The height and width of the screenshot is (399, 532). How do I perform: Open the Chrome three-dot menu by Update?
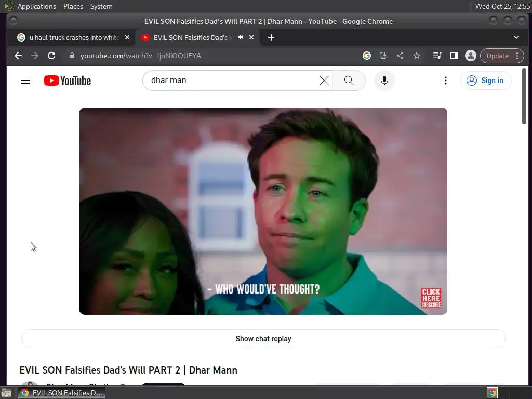[x=517, y=56]
